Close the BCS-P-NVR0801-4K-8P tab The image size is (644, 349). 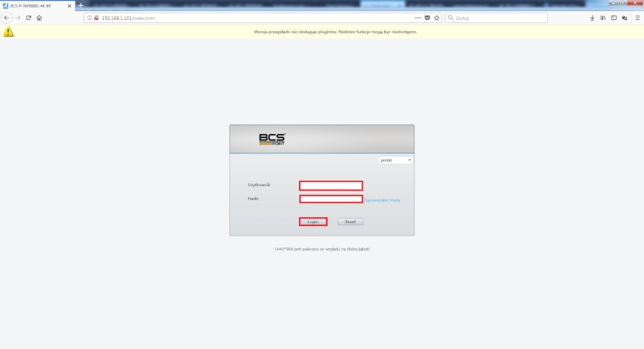pyautogui.click(x=69, y=6)
